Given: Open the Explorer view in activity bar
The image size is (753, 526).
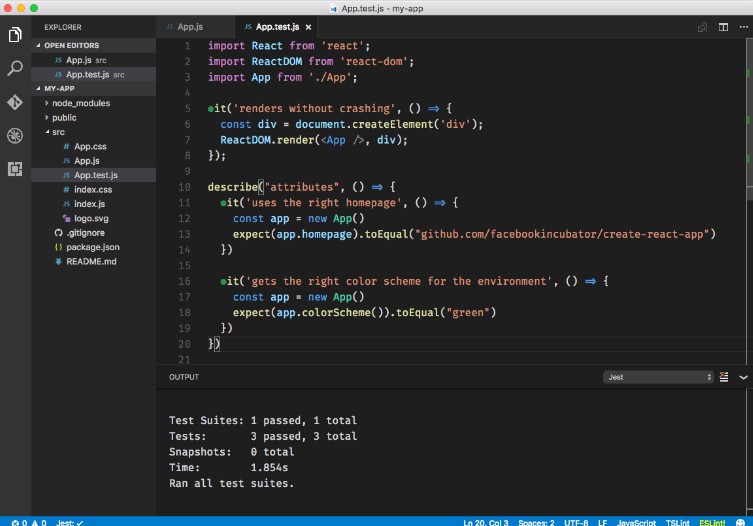Looking at the screenshot, I should pos(15,35).
